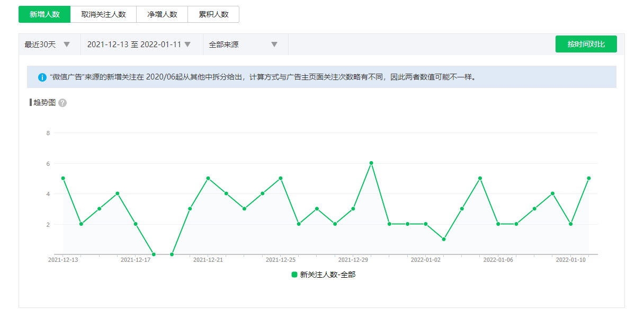Select the data point above 2021-12-21 label

[x=208, y=178]
